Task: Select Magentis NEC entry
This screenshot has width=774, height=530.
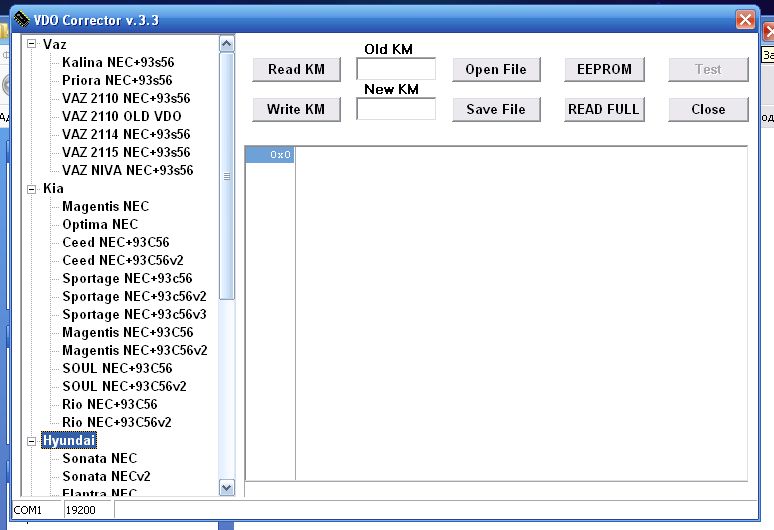Action: click(105, 206)
